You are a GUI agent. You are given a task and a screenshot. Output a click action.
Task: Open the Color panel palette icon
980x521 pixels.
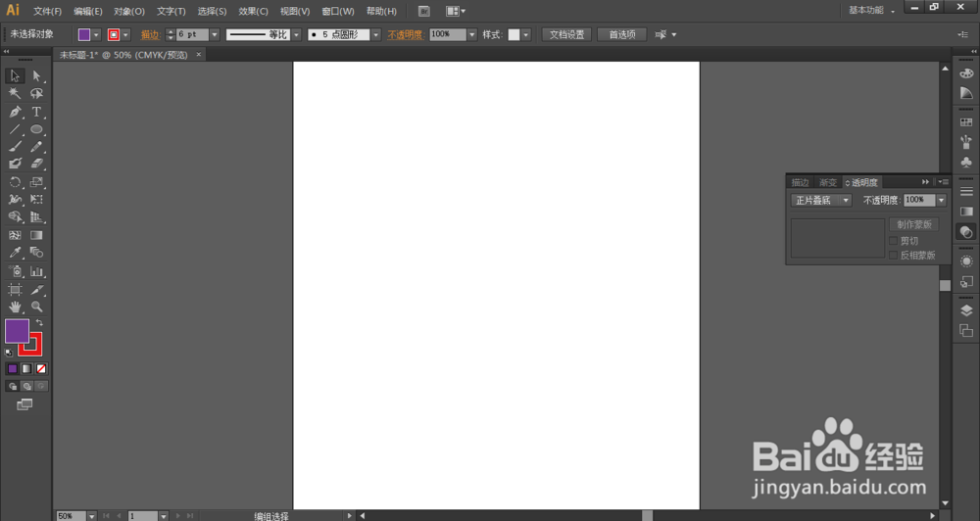pos(966,73)
